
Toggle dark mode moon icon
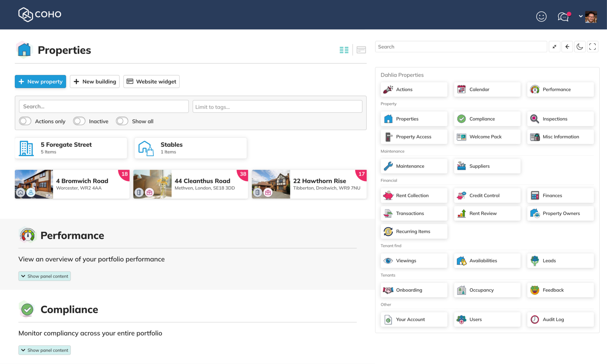[580, 47]
